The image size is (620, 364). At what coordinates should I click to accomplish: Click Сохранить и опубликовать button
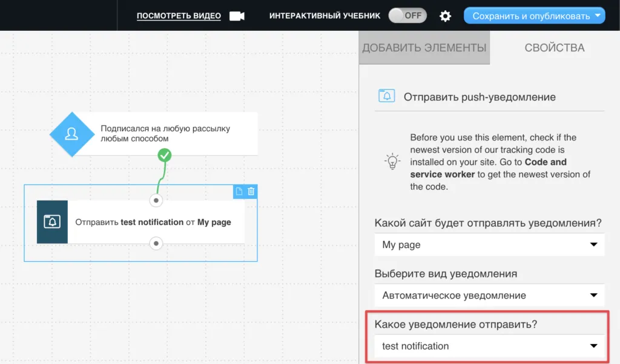534,16
